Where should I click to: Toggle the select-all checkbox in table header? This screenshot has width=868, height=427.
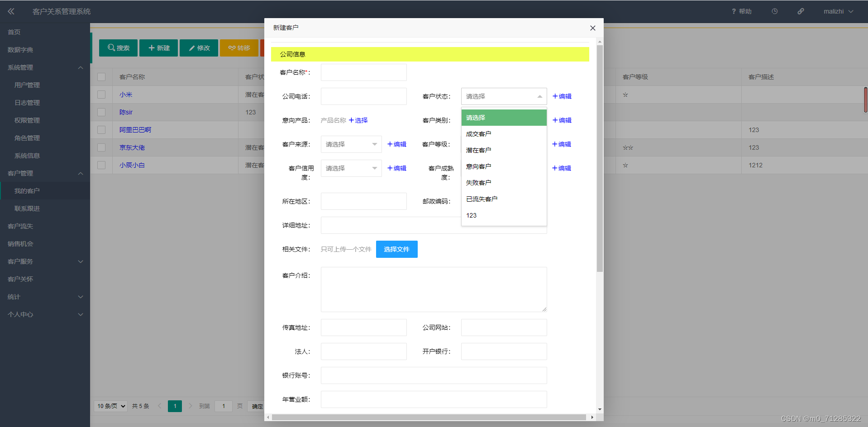tap(101, 76)
